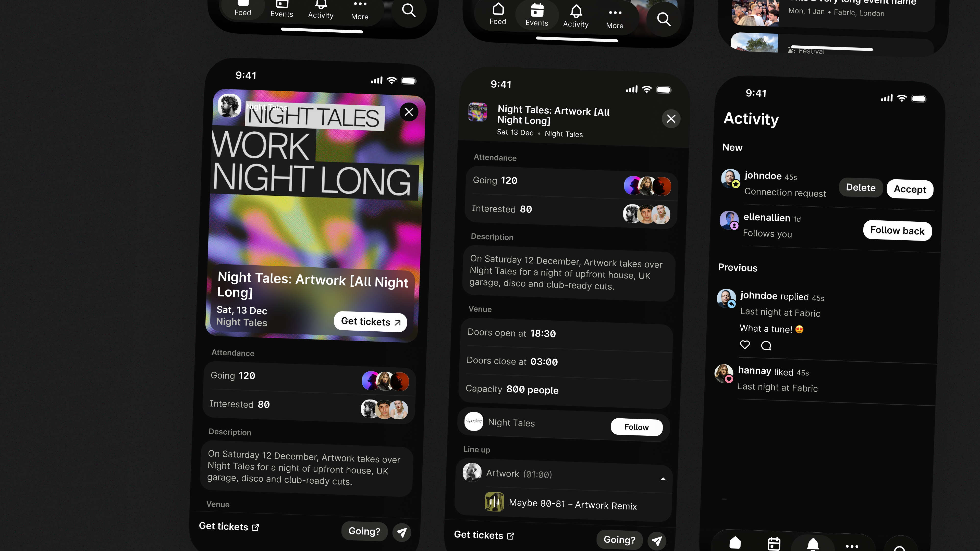Like johndoe's reply with heart icon

pos(744,345)
